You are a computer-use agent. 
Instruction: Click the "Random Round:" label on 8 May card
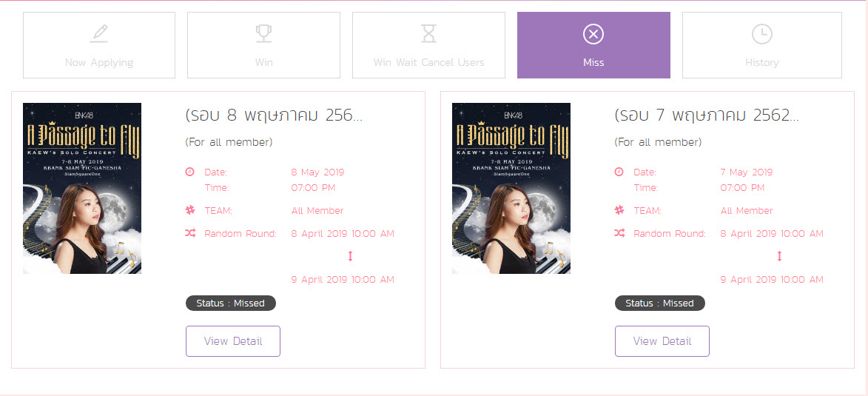coord(240,234)
